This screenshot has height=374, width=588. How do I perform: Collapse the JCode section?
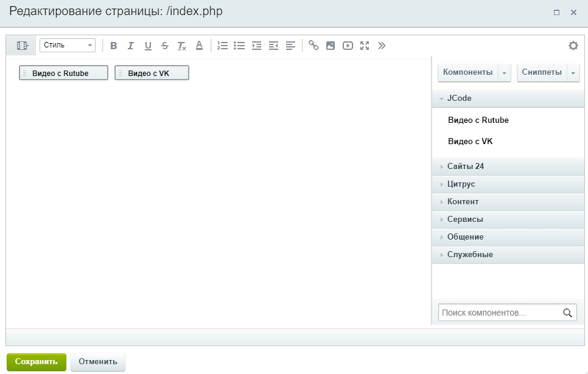click(459, 99)
